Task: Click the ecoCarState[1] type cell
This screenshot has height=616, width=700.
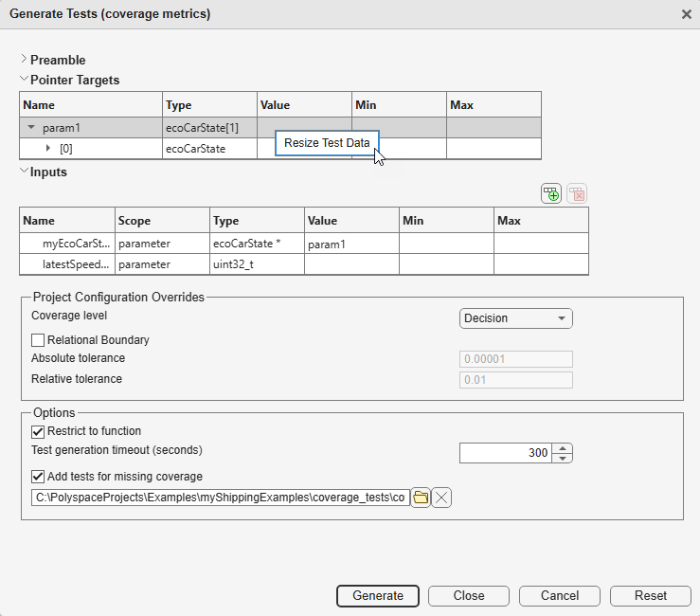Action: (210, 128)
